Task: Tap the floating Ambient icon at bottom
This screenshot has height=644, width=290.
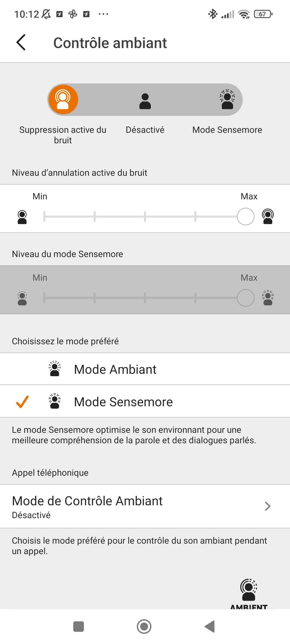Action: pos(249,590)
